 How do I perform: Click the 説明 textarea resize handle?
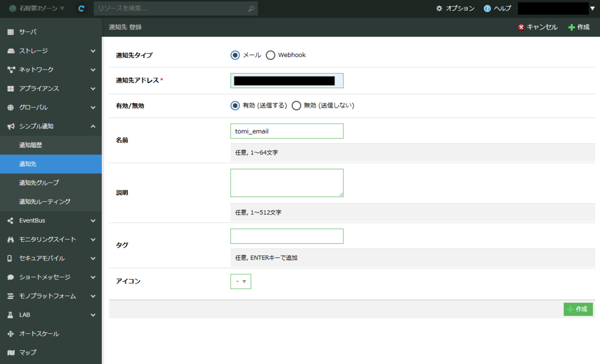pos(340,194)
